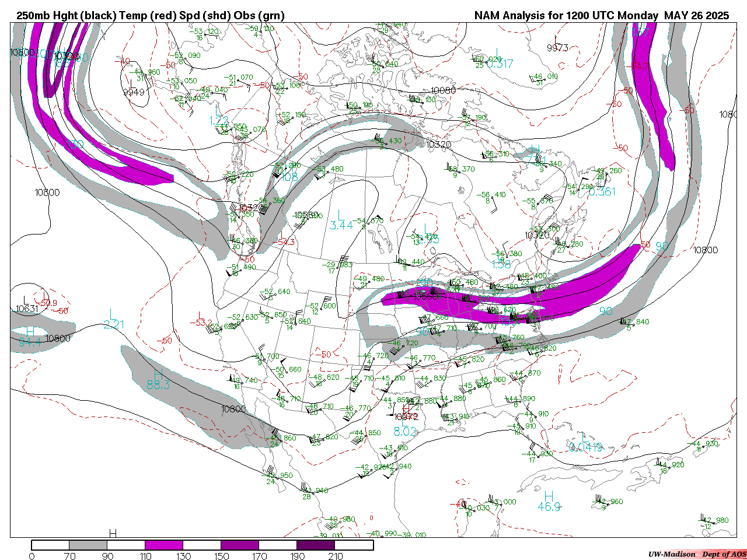This screenshot has width=747, height=560.
Task: Click the white 0–70 legend segment
Action: 50,545
